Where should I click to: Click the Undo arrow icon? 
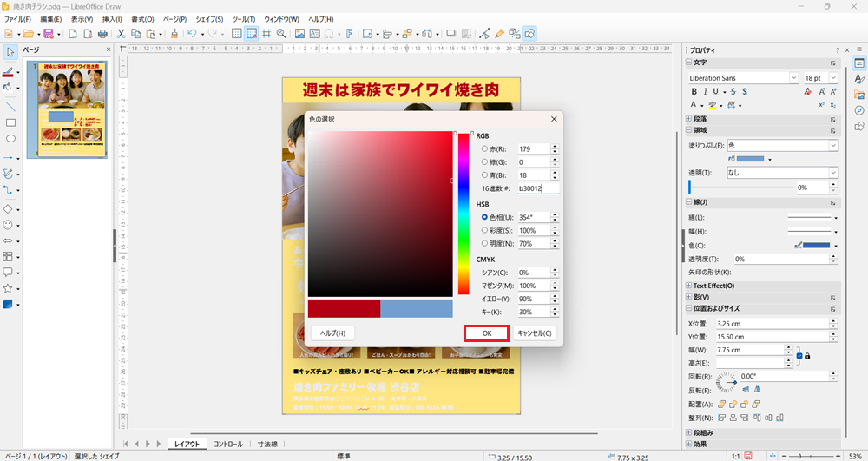tap(192, 34)
